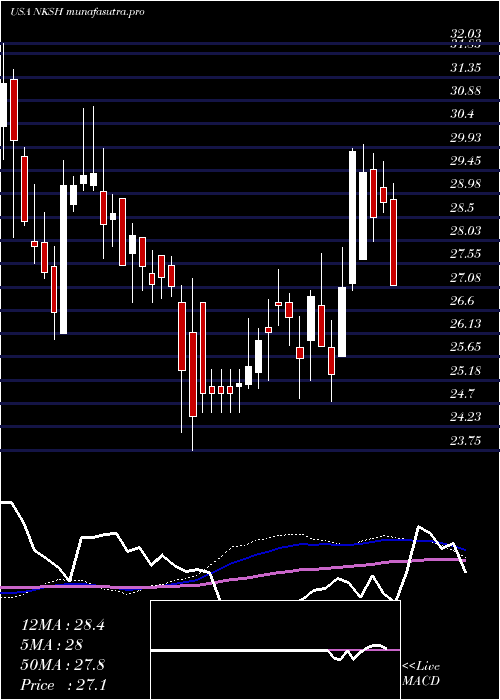
Task: Click the tall white candlestick reaching 29.9
Action: click(x=353, y=217)
